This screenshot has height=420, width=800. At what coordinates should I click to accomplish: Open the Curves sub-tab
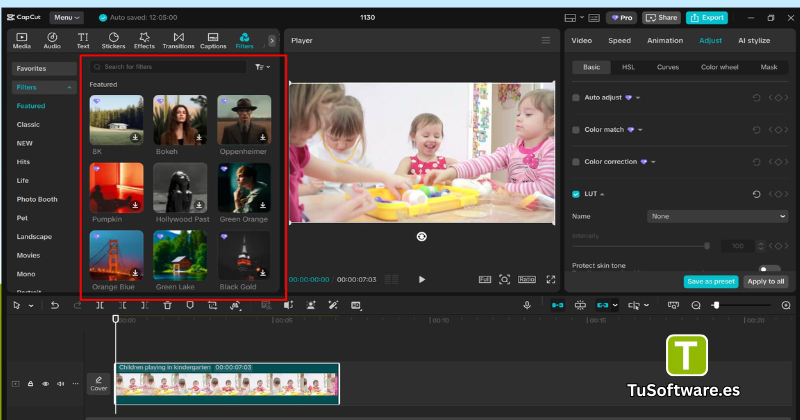(x=667, y=67)
